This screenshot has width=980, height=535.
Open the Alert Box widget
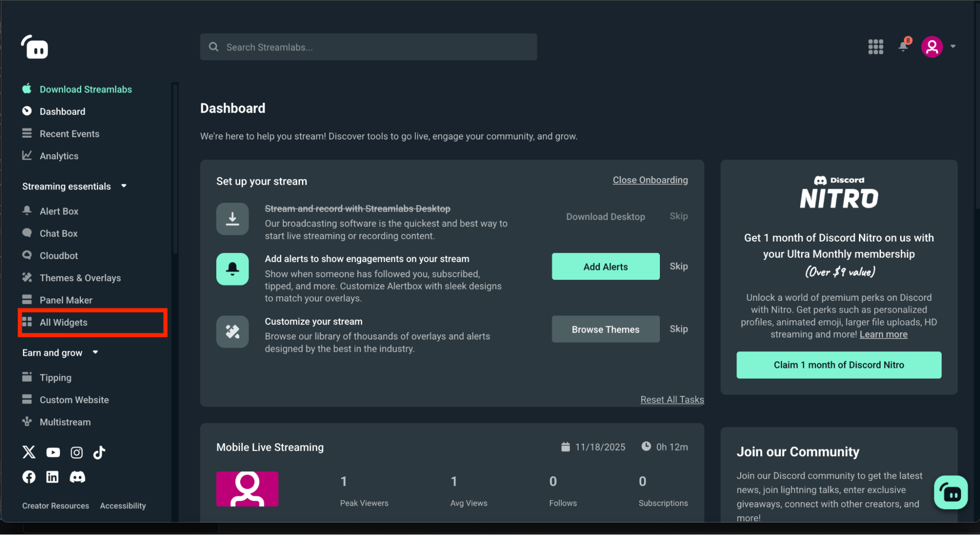(x=59, y=211)
